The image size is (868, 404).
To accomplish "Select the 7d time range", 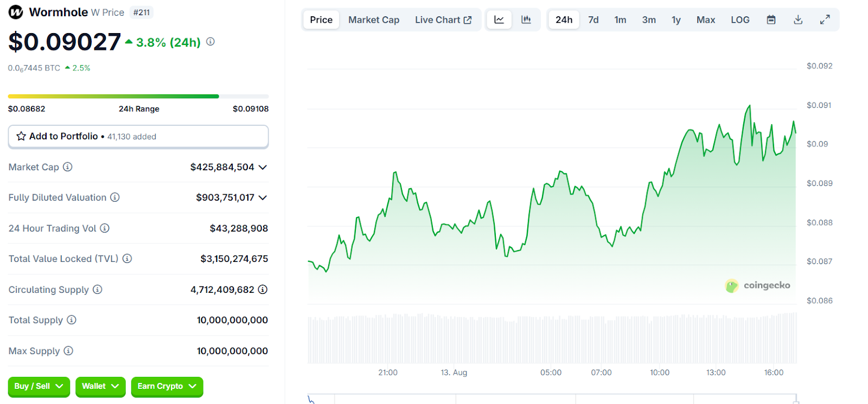I will pyautogui.click(x=593, y=20).
